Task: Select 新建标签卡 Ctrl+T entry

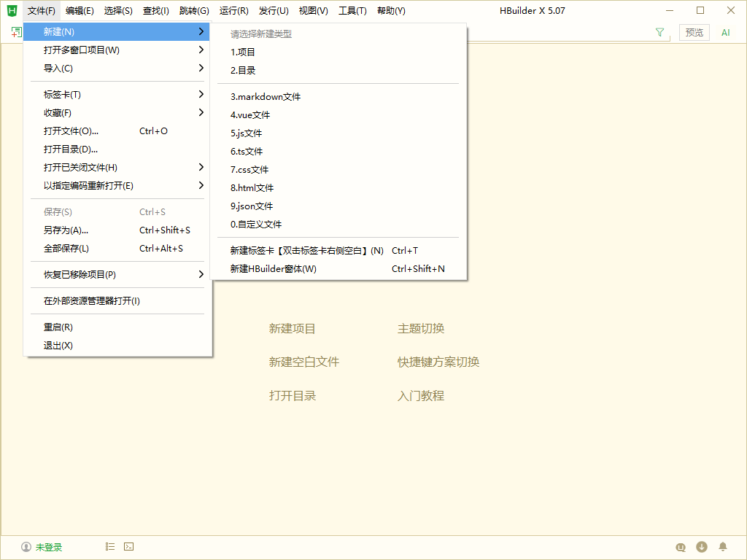Action: pos(338,251)
